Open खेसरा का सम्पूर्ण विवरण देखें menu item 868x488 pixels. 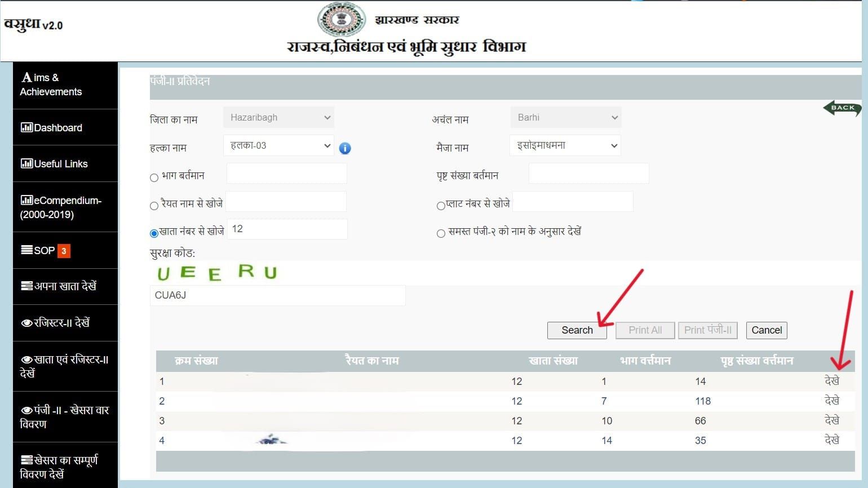[x=65, y=465]
